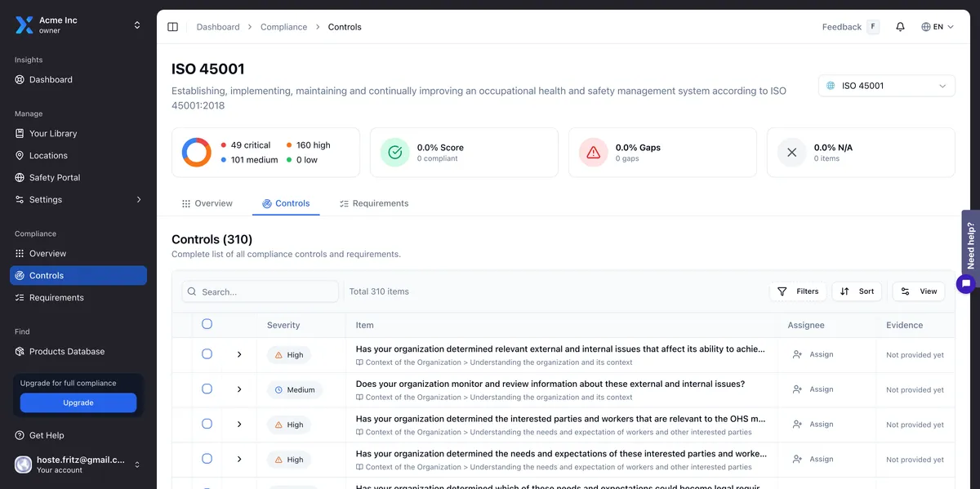Switch to the Overview tab
This screenshot has height=489, width=980.
click(x=207, y=203)
